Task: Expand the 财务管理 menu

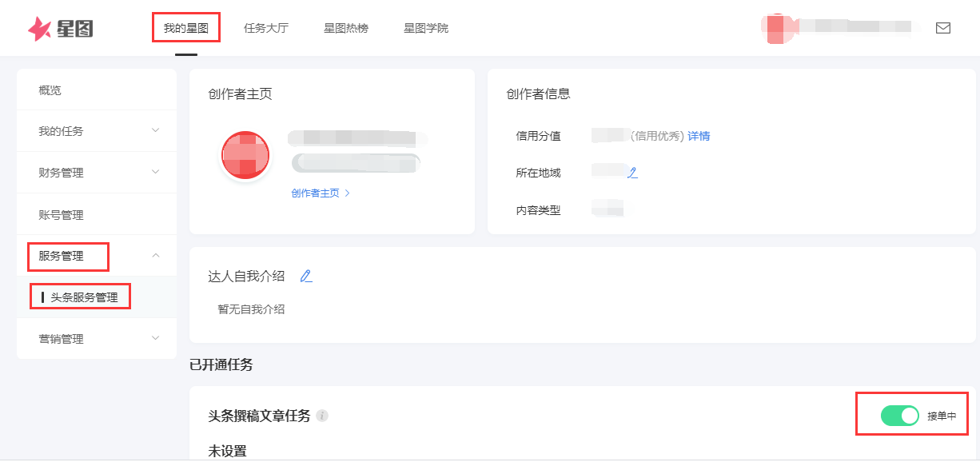Action: [96, 172]
